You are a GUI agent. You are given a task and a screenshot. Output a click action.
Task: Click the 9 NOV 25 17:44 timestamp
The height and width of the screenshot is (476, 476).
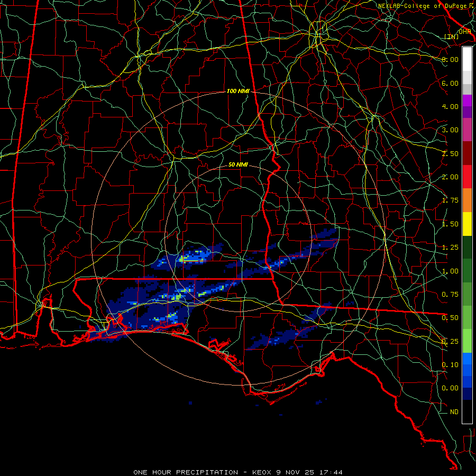tap(309, 472)
